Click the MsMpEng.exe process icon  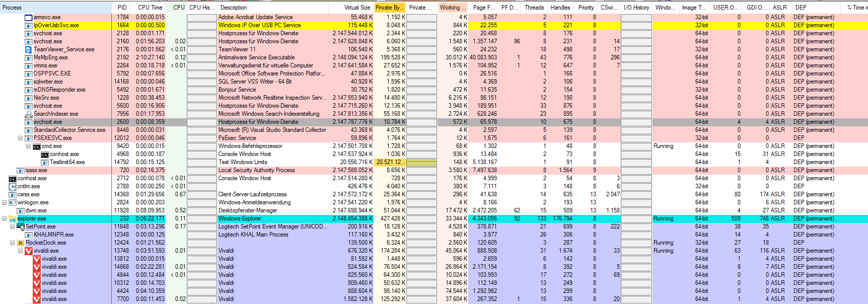29,57
